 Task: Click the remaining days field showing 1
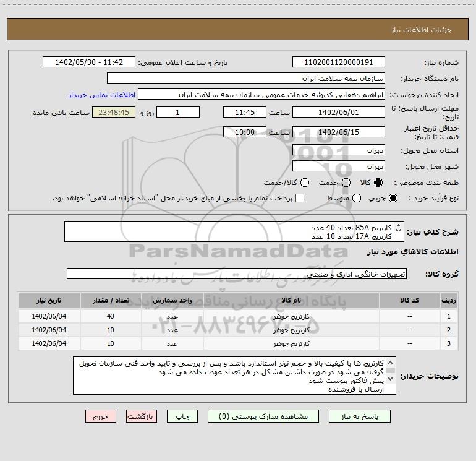click(178, 112)
